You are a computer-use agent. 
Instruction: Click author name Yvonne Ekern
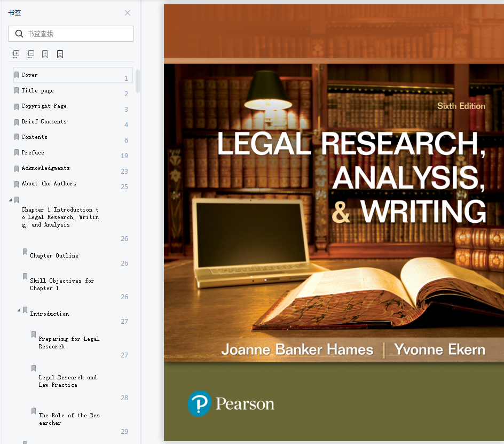[440, 349]
